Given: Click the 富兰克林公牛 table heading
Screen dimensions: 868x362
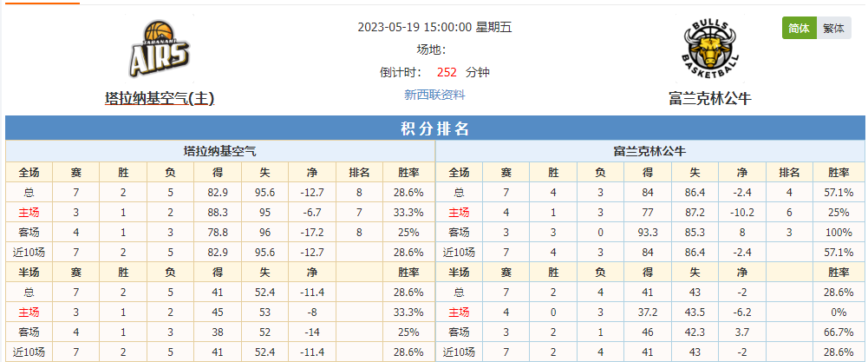Looking at the screenshot, I should point(649,151).
